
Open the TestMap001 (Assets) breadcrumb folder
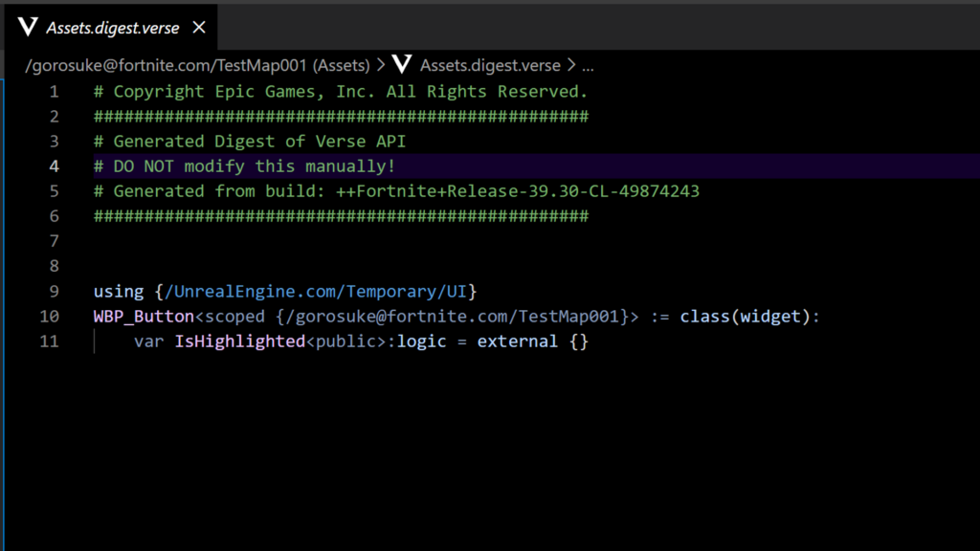(199, 66)
